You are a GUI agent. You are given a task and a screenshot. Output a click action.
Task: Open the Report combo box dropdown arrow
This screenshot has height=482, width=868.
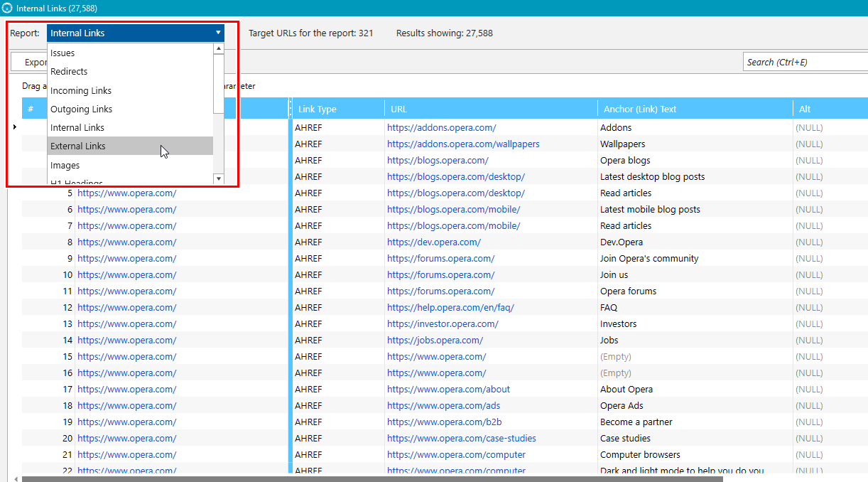tap(218, 33)
